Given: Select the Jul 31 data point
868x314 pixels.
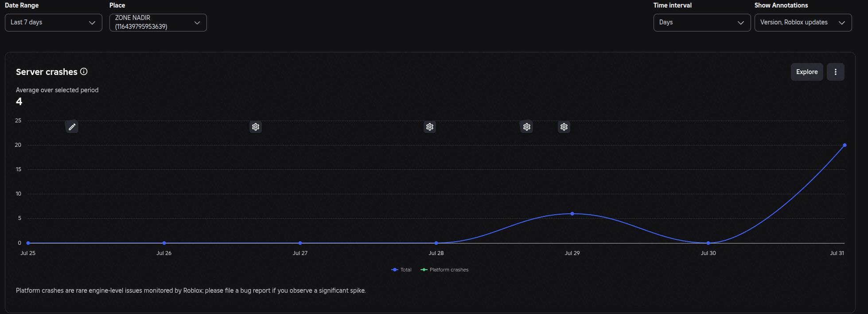Looking at the screenshot, I should (x=845, y=145).
